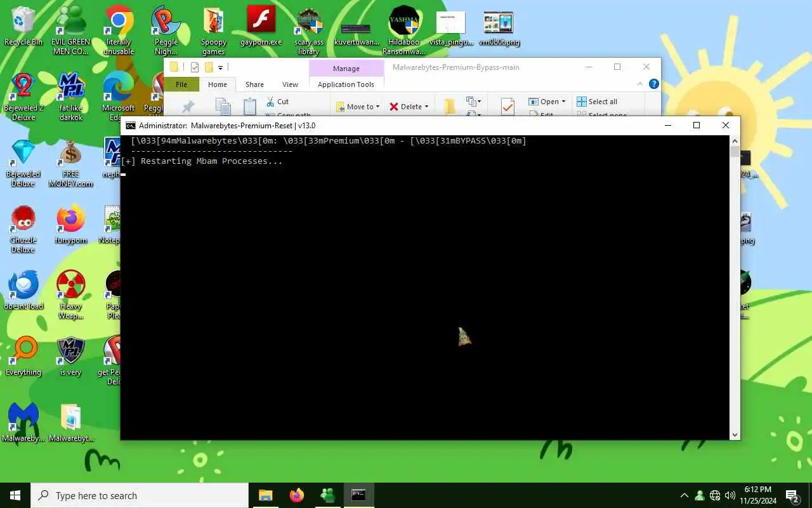Open the File menu in Explorer
The image size is (812, 508).
[x=181, y=84]
